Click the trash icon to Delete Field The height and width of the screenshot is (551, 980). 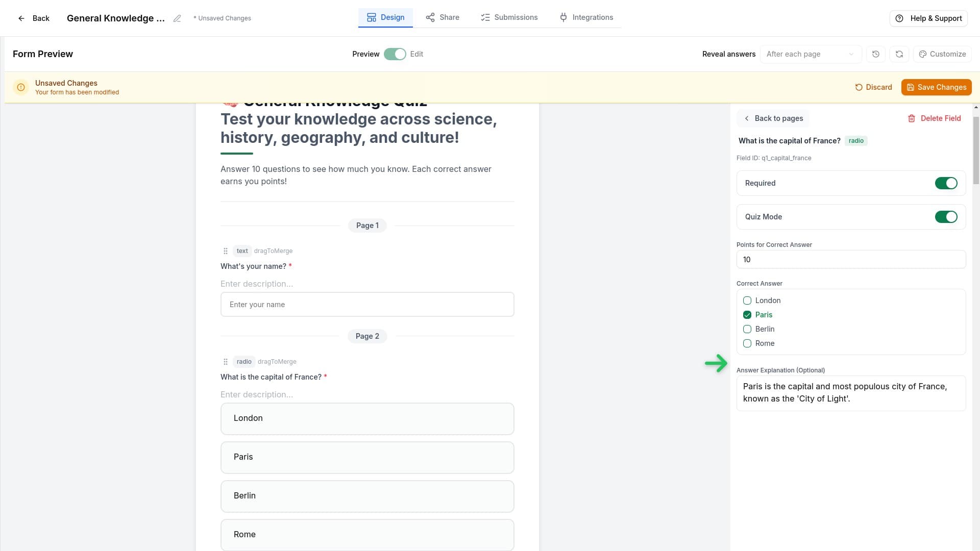click(912, 118)
